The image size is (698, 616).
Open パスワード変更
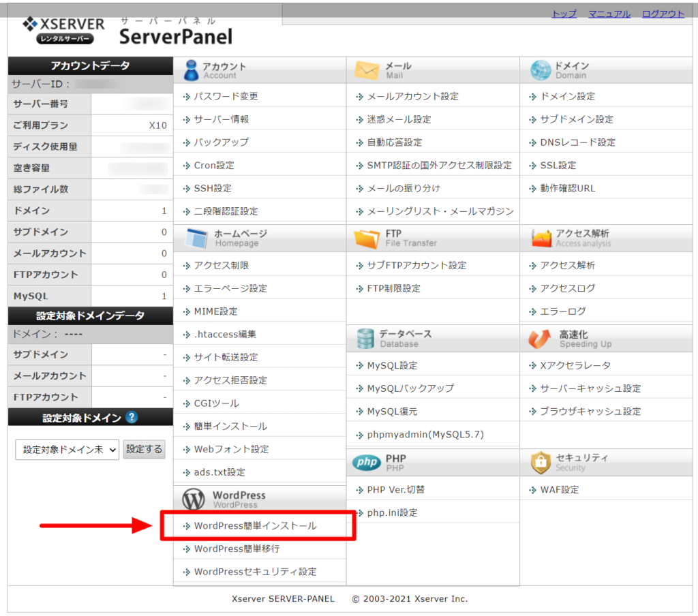226,96
